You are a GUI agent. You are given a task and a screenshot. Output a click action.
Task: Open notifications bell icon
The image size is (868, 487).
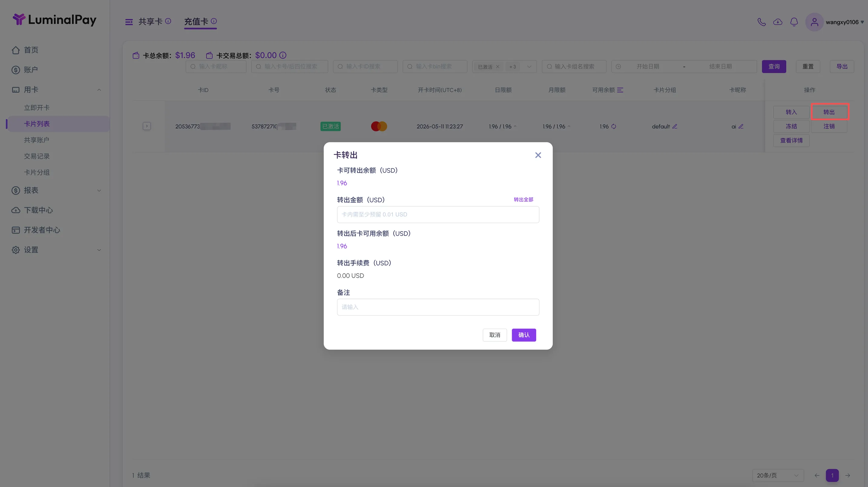tap(794, 22)
